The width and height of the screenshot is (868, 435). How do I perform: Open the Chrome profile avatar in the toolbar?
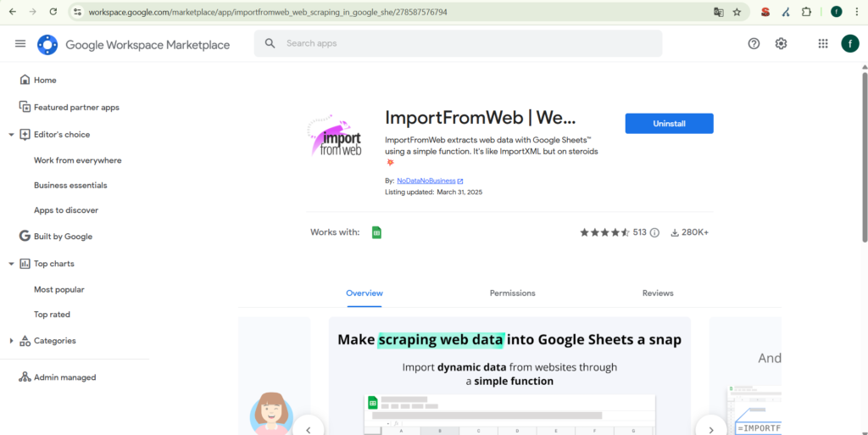(x=837, y=12)
